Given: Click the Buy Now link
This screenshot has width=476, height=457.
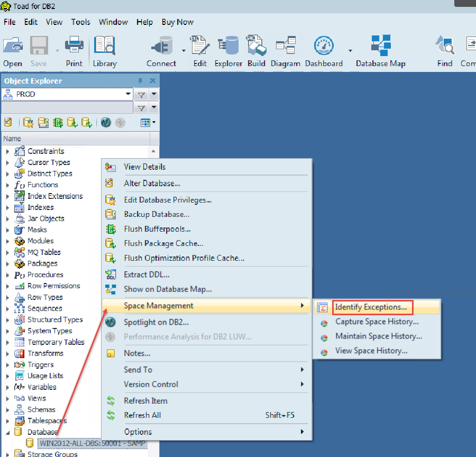Looking at the screenshot, I should pos(177,22).
